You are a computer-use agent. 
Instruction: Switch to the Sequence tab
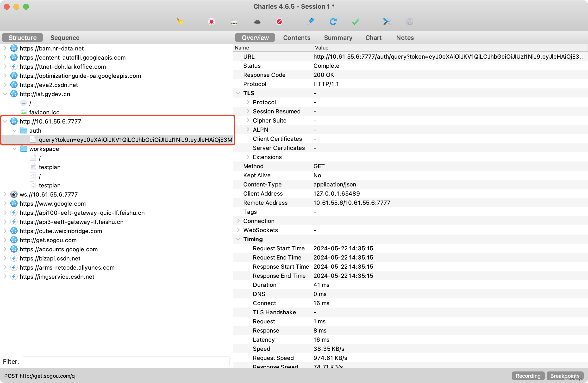[65, 38]
